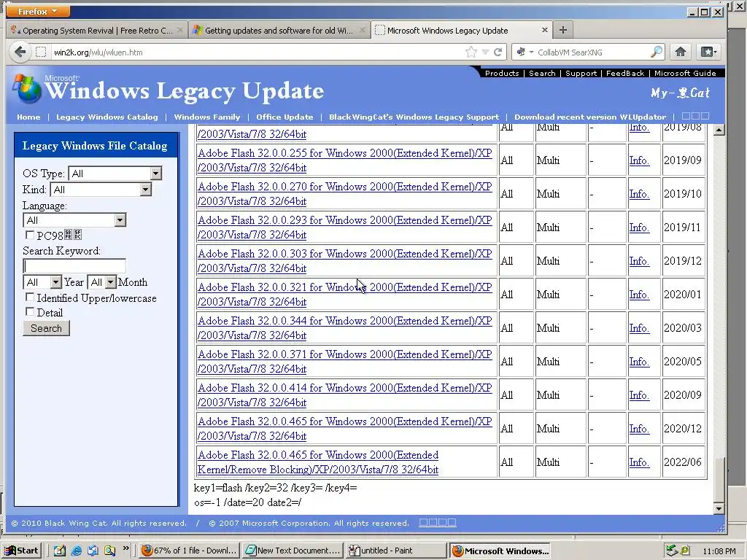747x560 pixels.
Task: Go back with the Firefox back arrow
Action: [20, 52]
